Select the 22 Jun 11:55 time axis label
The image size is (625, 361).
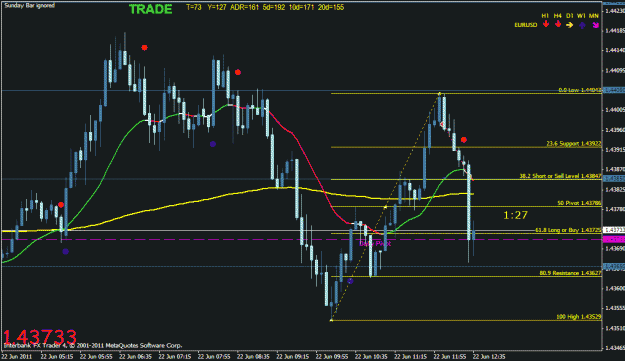450,356
